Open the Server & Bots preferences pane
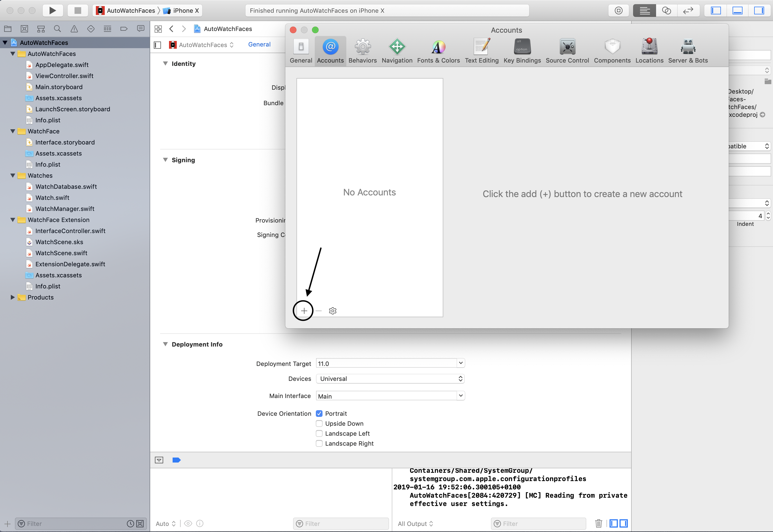 pyautogui.click(x=688, y=51)
